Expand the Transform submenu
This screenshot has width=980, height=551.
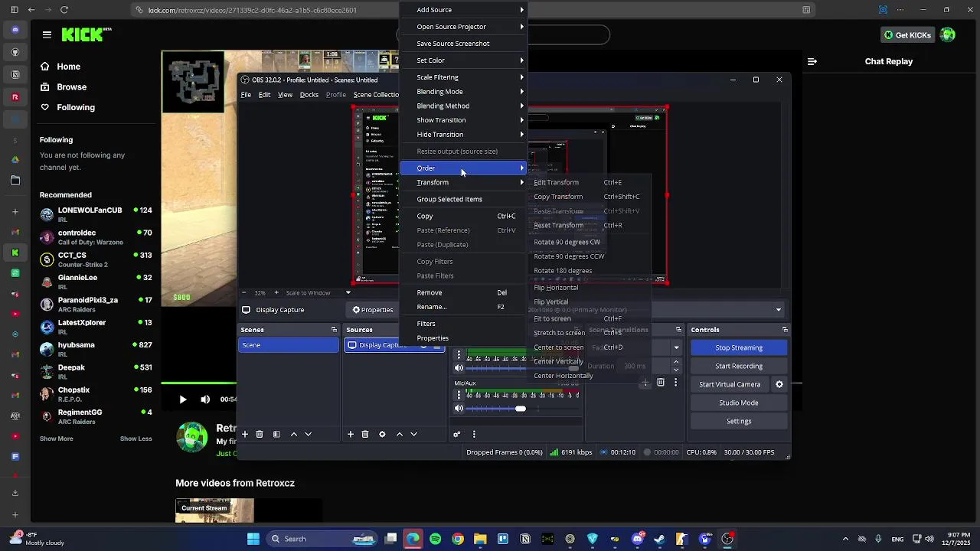tap(463, 182)
